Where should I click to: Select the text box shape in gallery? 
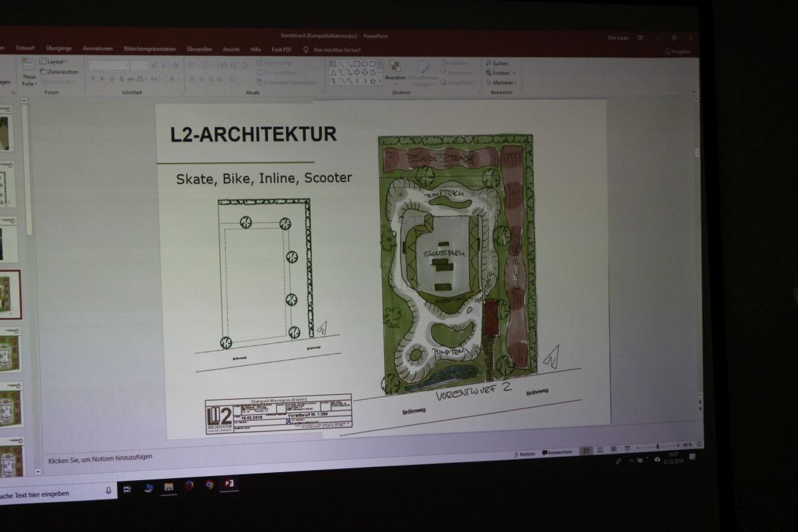(x=334, y=64)
